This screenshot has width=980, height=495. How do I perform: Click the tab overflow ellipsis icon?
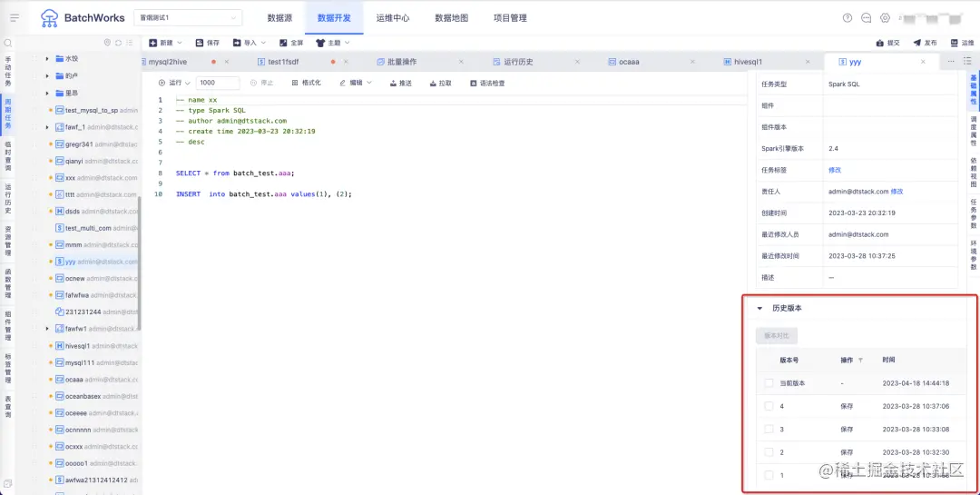pos(951,62)
